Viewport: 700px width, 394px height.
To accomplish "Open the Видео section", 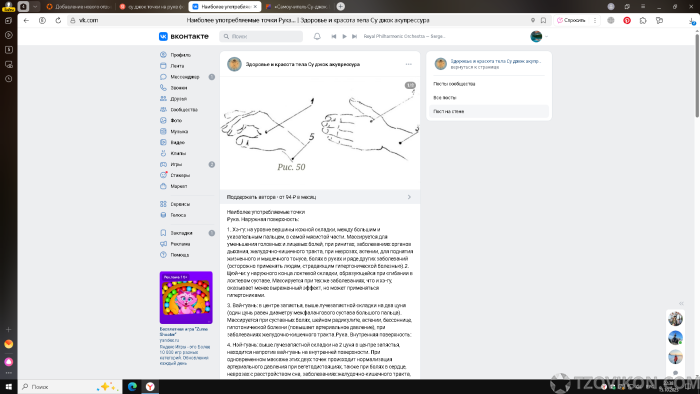I will point(177,142).
